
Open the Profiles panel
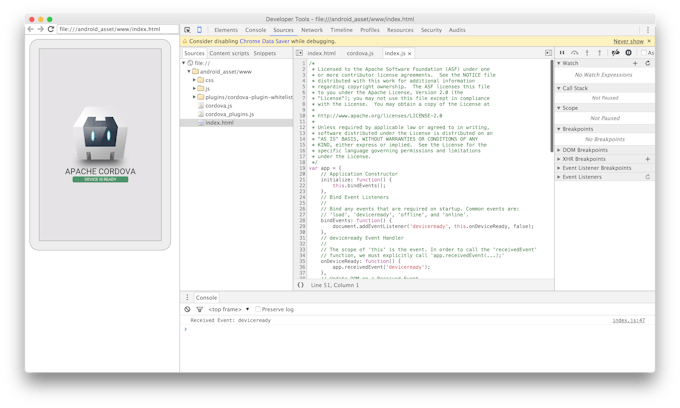[x=369, y=30]
